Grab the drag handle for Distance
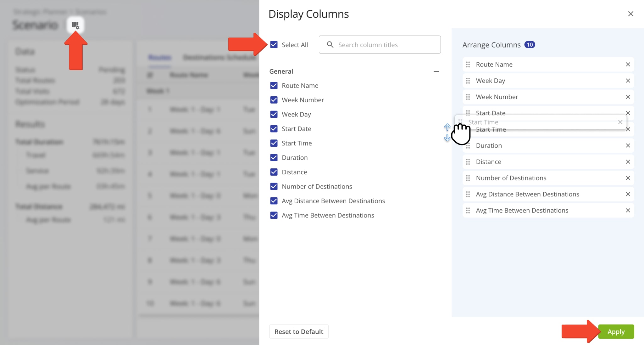Image resolution: width=644 pixels, height=345 pixels. click(468, 162)
